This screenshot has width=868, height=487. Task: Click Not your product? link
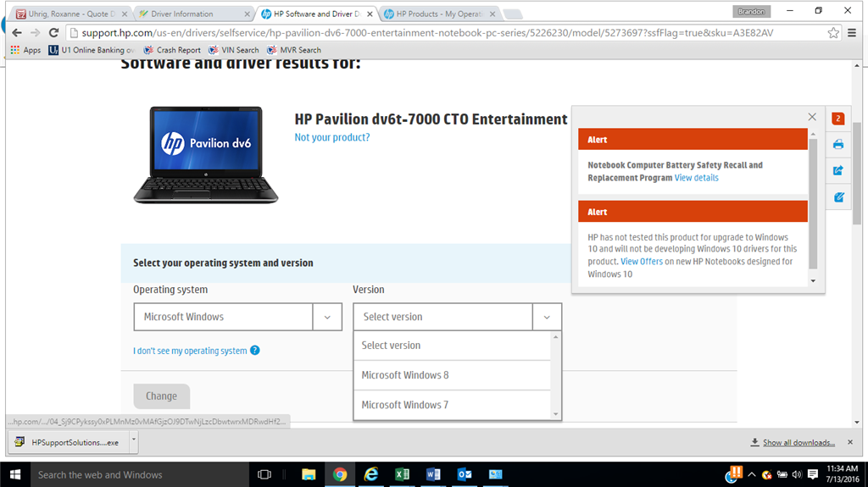(332, 137)
